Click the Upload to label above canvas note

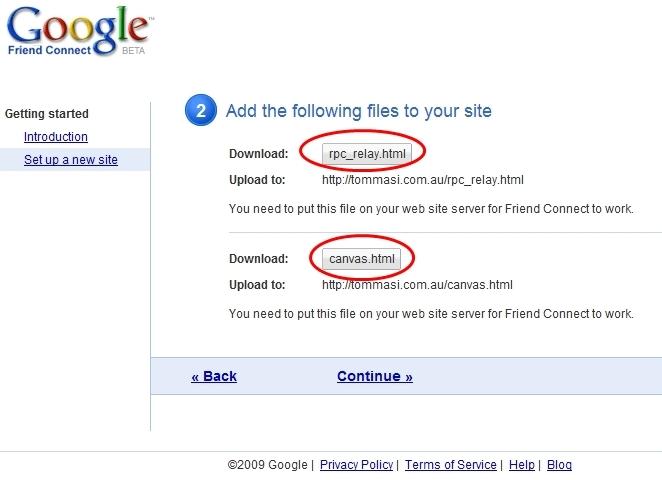[x=257, y=285]
